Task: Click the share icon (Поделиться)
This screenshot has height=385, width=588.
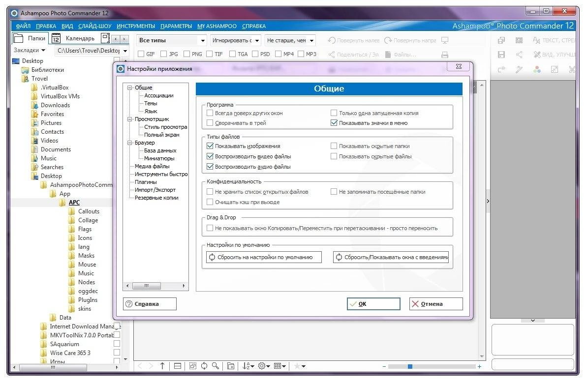Action: pyautogui.click(x=332, y=55)
